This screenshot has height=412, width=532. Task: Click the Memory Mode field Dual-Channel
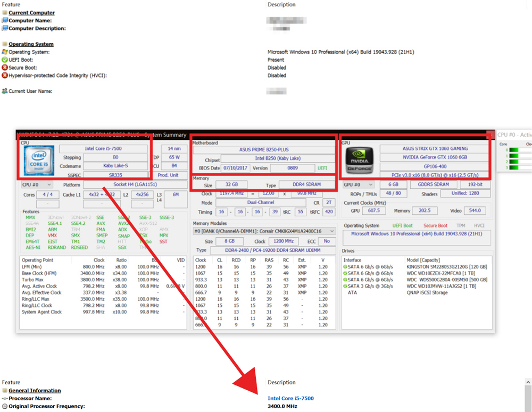[x=261, y=203]
